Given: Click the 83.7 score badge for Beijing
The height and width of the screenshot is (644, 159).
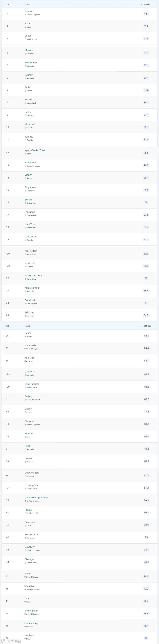Looking at the screenshot, I should tap(146, 399).
